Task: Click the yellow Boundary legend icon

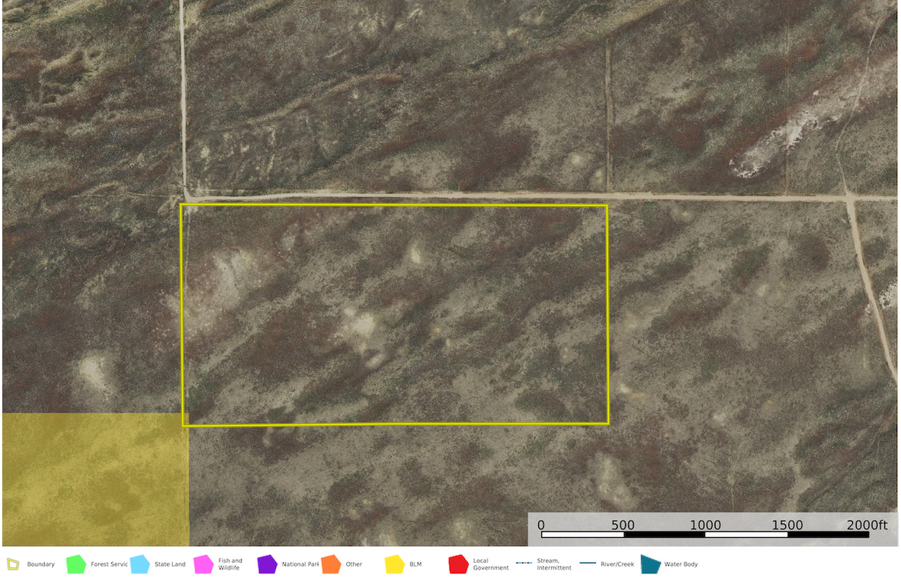Action: pyautogui.click(x=12, y=564)
